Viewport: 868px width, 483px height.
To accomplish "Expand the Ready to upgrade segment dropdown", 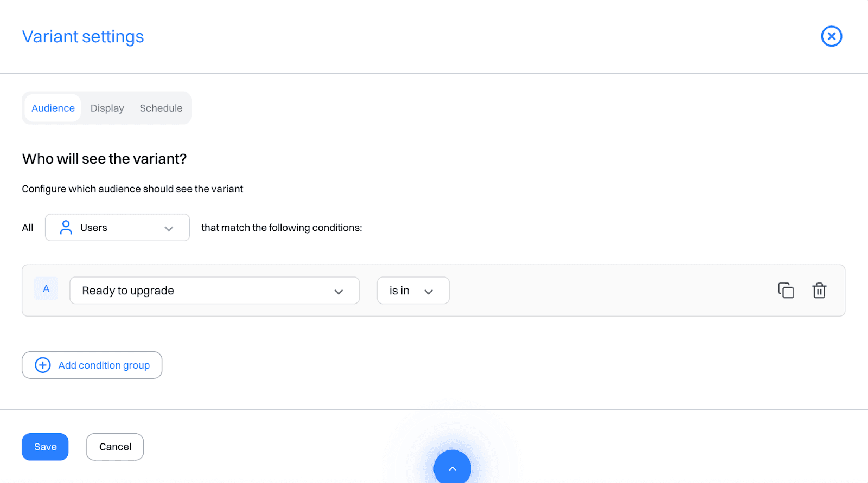I will (214, 291).
